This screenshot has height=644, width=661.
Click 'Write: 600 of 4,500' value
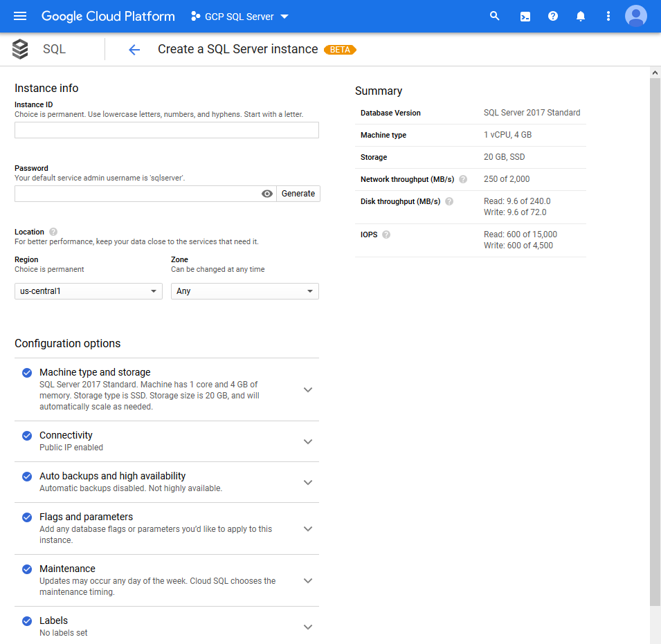point(518,246)
